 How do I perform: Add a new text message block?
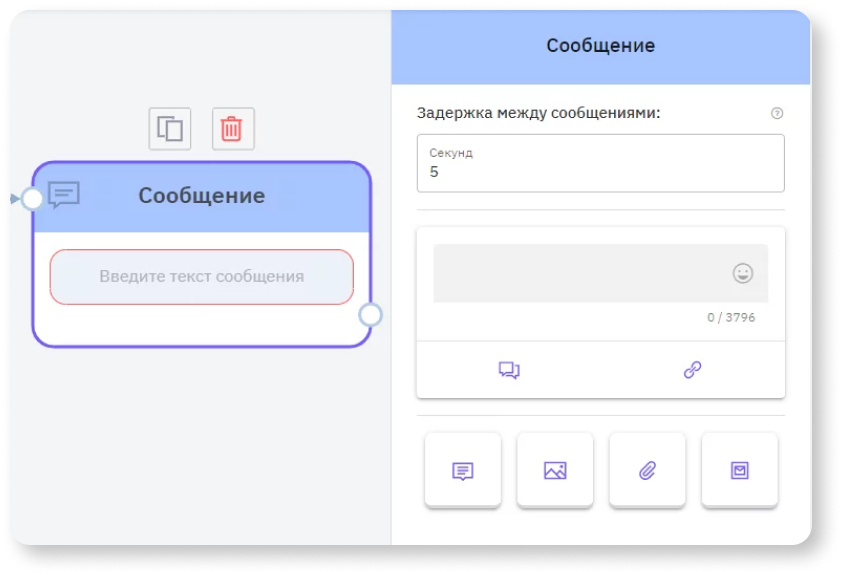(463, 470)
